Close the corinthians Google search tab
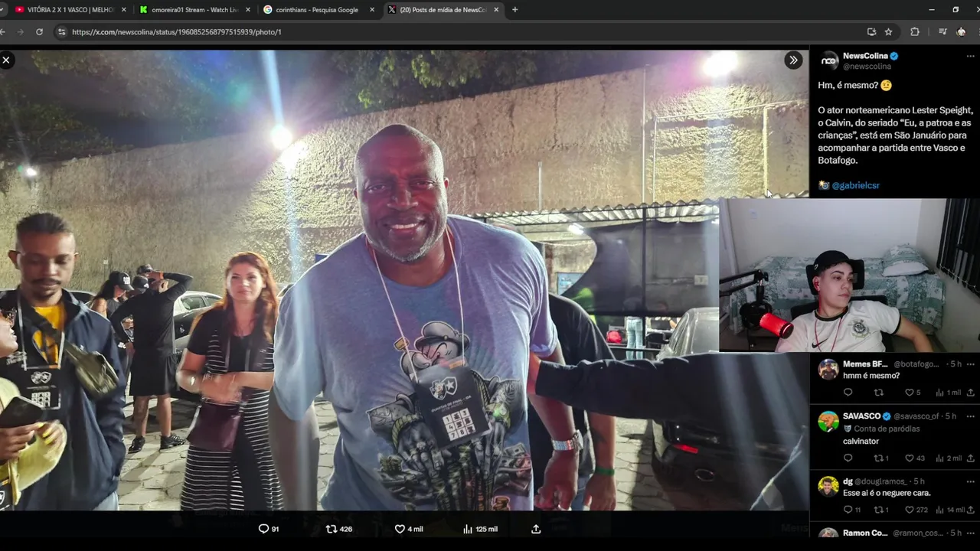Image resolution: width=980 pixels, height=551 pixels. tap(372, 10)
